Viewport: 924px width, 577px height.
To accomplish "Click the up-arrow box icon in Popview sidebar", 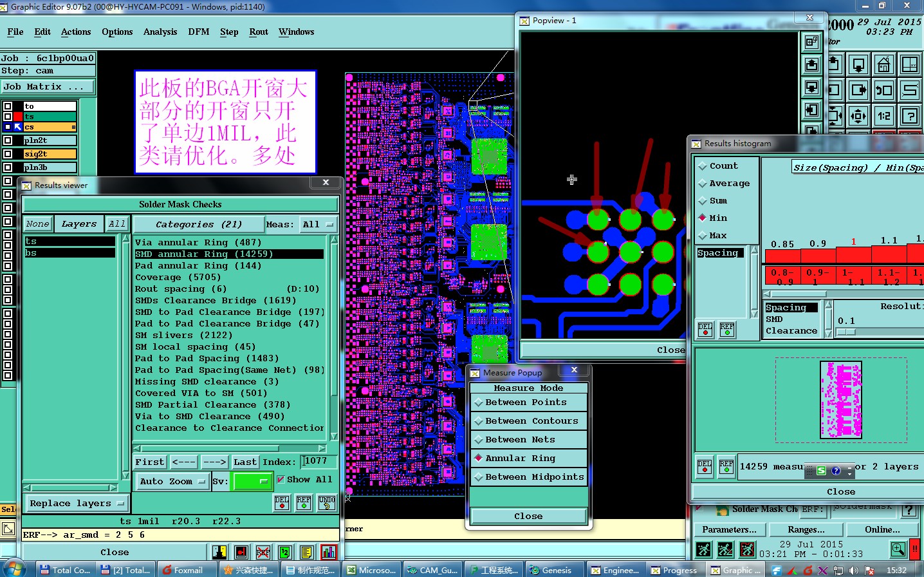I will point(812,65).
